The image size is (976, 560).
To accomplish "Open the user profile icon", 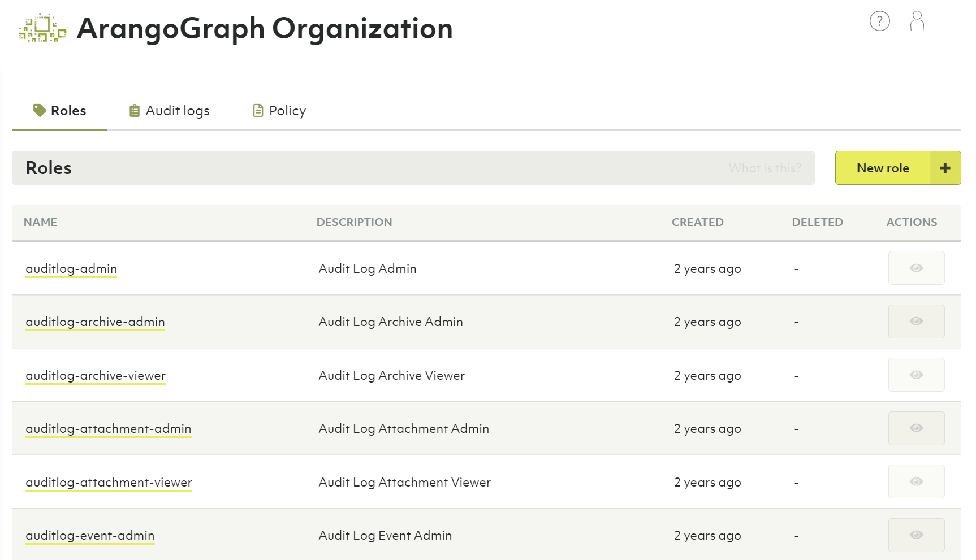I will [x=917, y=21].
